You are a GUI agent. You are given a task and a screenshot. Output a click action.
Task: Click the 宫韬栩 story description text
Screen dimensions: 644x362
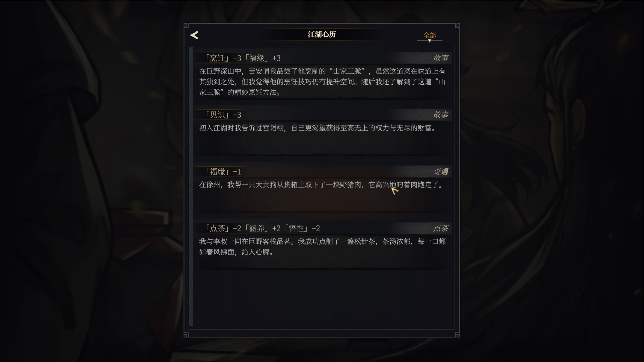pos(318,128)
